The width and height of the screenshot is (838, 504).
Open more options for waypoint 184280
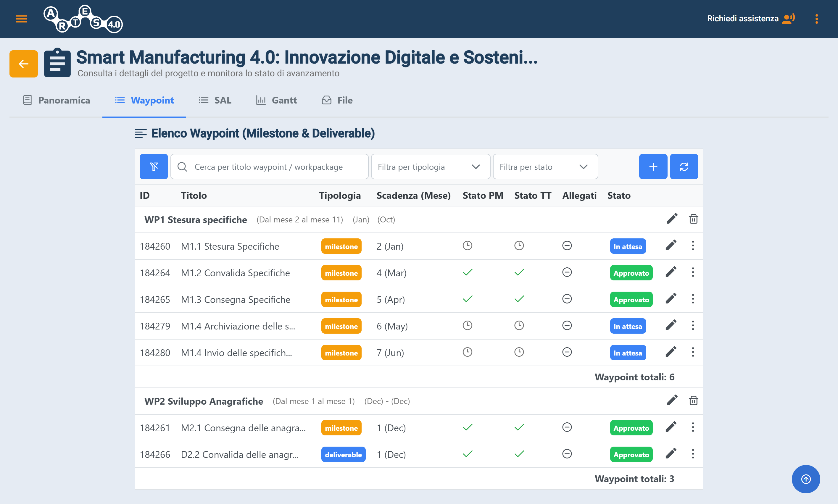[x=693, y=352]
